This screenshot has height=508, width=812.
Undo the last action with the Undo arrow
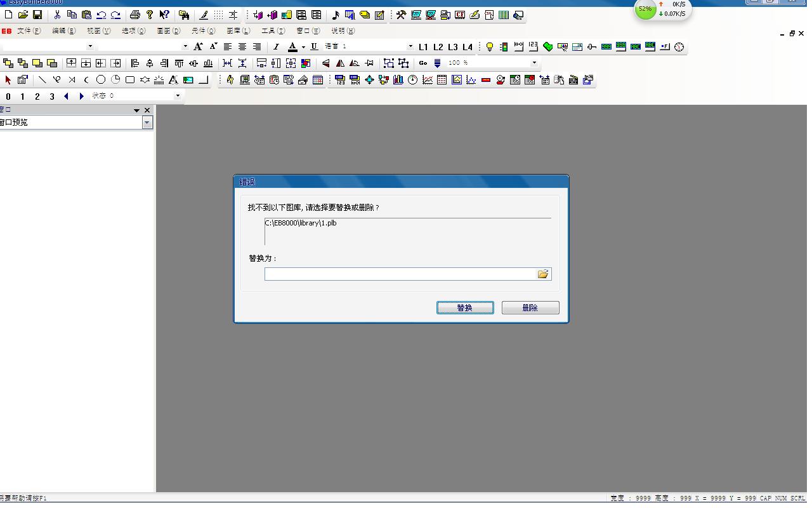tap(101, 15)
